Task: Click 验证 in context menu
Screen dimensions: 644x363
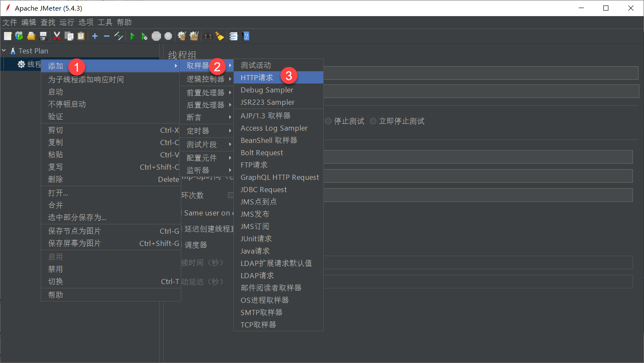Action: click(x=111, y=117)
